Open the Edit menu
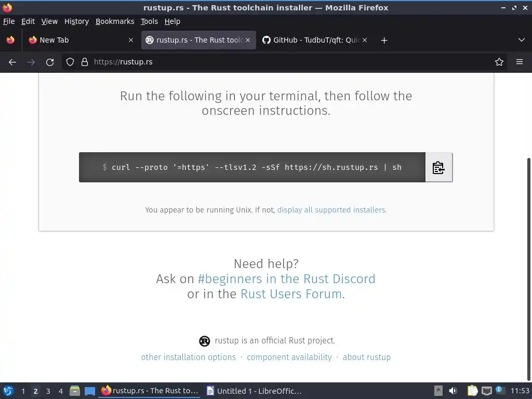The width and height of the screenshot is (532, 399). [28, 21]
